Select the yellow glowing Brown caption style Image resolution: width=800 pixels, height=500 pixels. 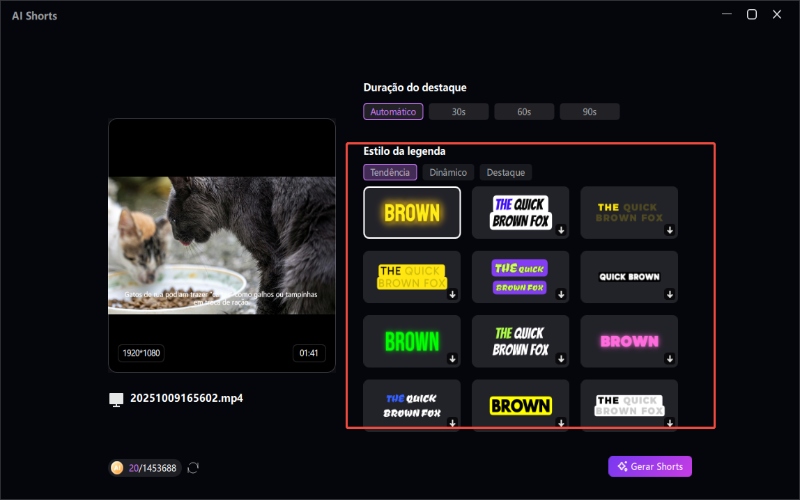[x=412, y=212]
